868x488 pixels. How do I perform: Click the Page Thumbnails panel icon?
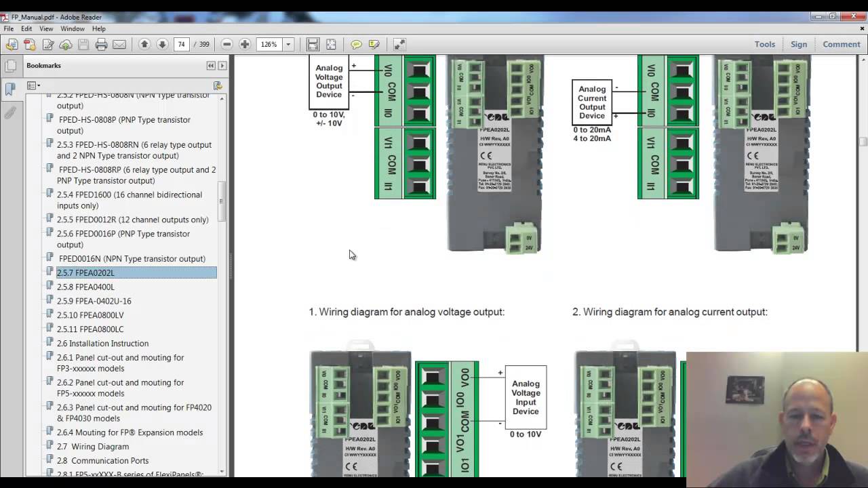coord(10,66)
